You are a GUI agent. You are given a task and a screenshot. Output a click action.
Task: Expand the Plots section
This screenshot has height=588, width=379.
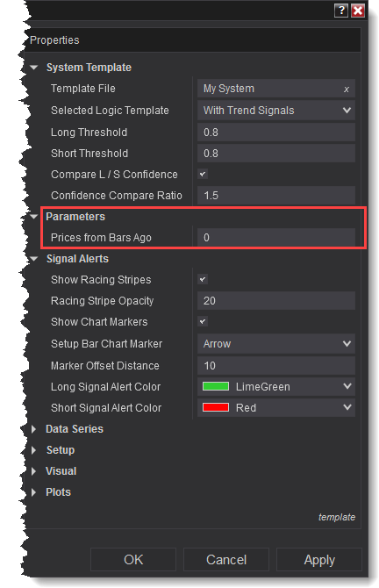pyautogui.click(x=33, y=492)
